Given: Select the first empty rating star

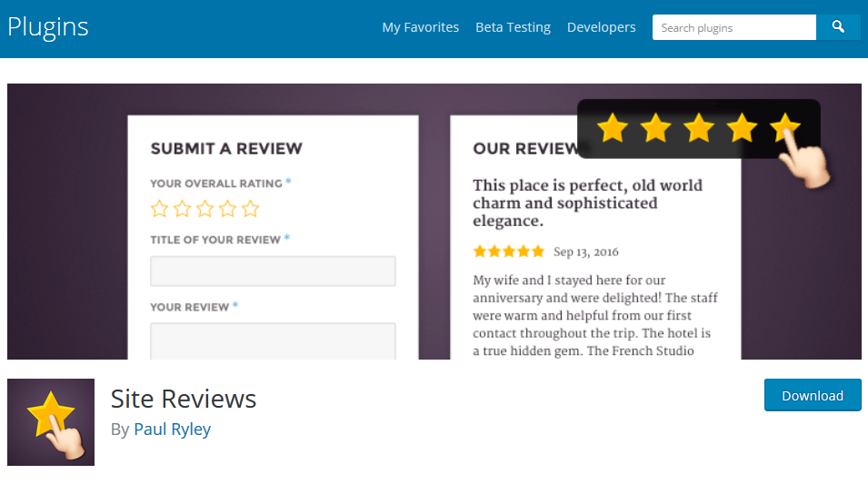Looking at the screenshot, I should [x=160, y=209].
